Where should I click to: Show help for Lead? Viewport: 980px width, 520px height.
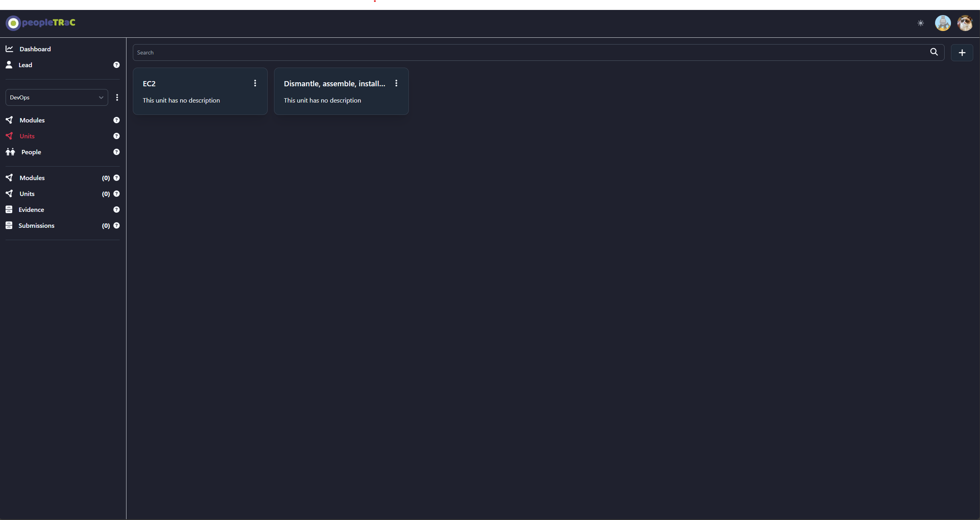pos(117,65)
